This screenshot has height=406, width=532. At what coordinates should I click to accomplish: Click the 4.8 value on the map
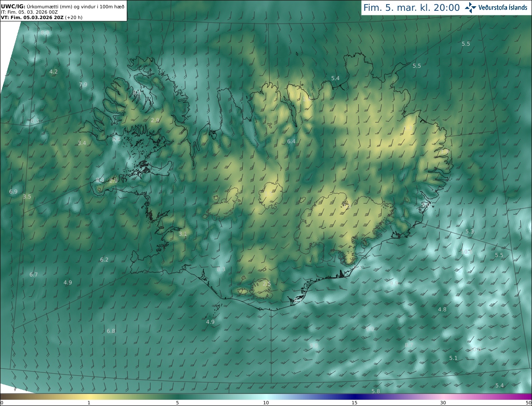[442, 310]
